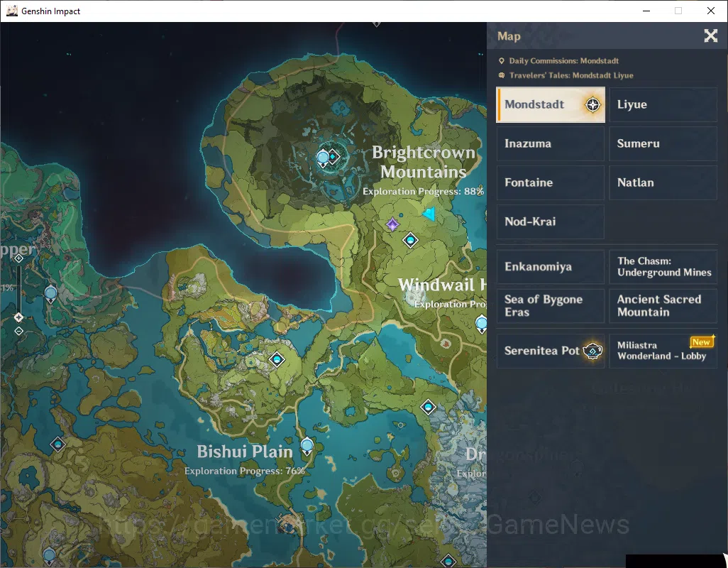The height and width of the screenshot is (568, 728).
Task: Open the Enkanomiya map
Action: [x=550, y=266]
